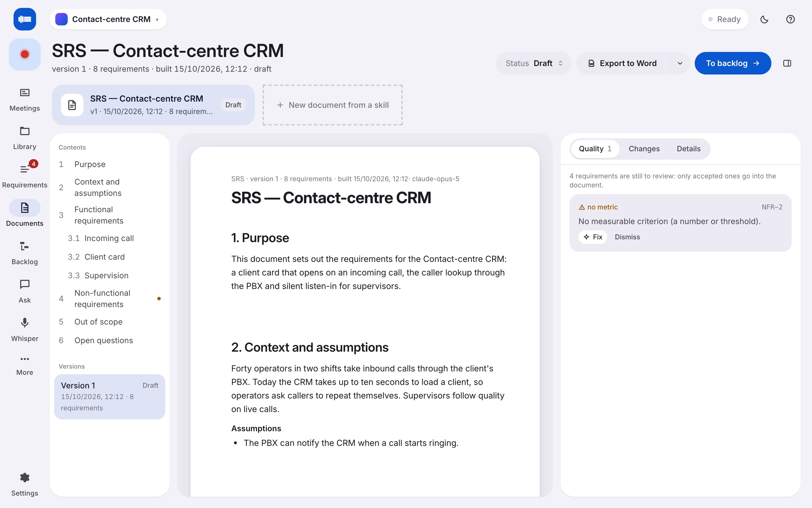Jump to Context and assumptions section
The height and width of the screenshot is (508, 812).
tap(109, 187)
